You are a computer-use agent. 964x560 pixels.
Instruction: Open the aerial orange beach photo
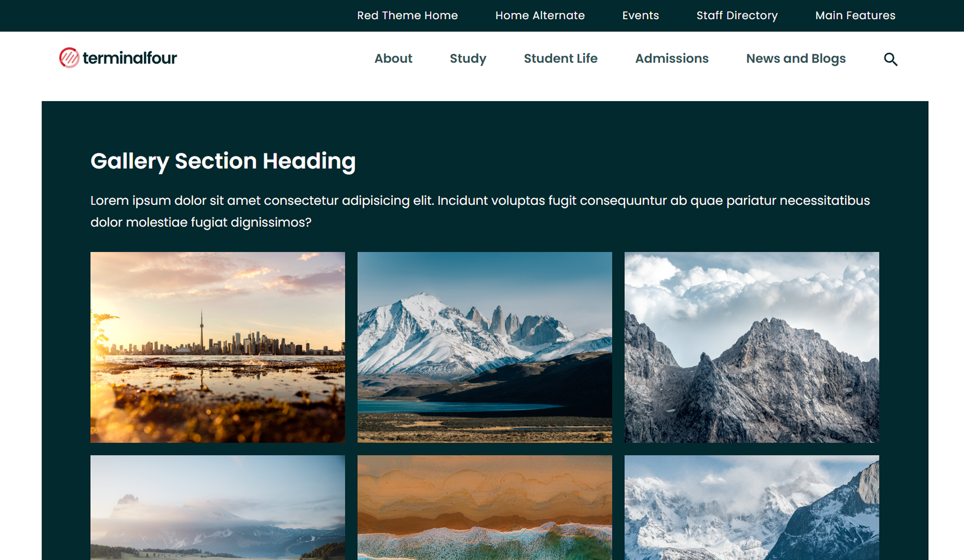(x=484, y=507)
